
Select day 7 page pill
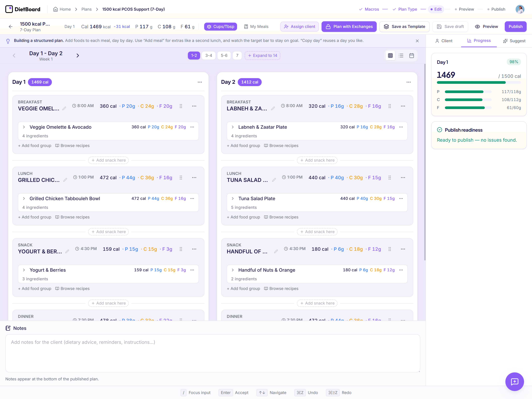[237, 56]
